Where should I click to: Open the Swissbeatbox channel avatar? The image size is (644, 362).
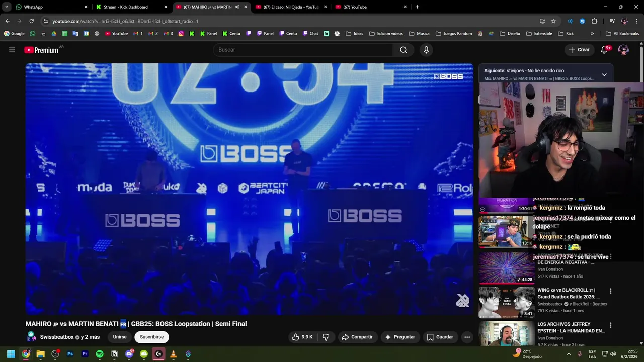31,337
